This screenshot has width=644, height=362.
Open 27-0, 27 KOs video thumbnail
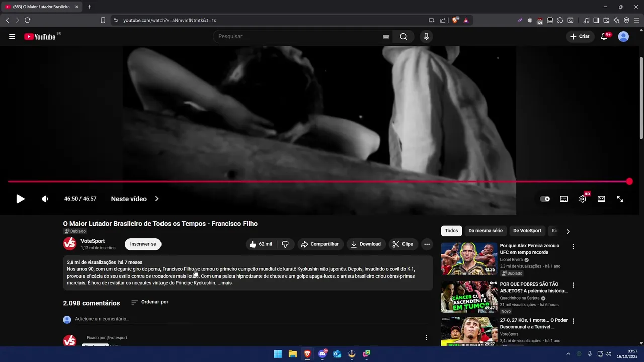tap(469, 332)
